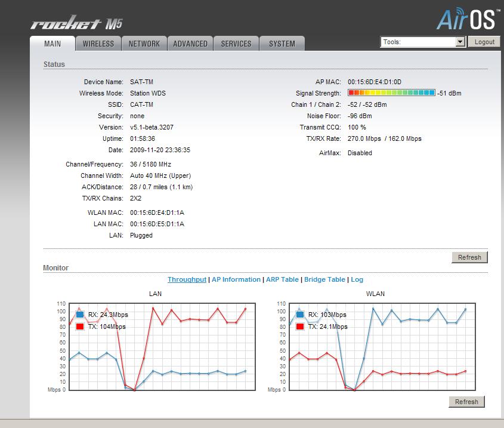
Task: Go to the ADVANCED tab
Action: click(x=190, y=44)
